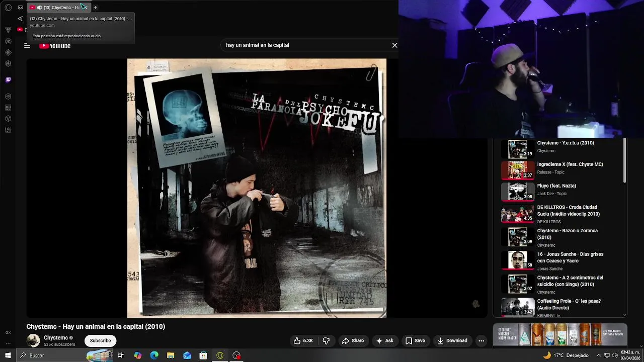Open the network status tray icon
This screenshot has height=362, width=644.
[607, 355]
